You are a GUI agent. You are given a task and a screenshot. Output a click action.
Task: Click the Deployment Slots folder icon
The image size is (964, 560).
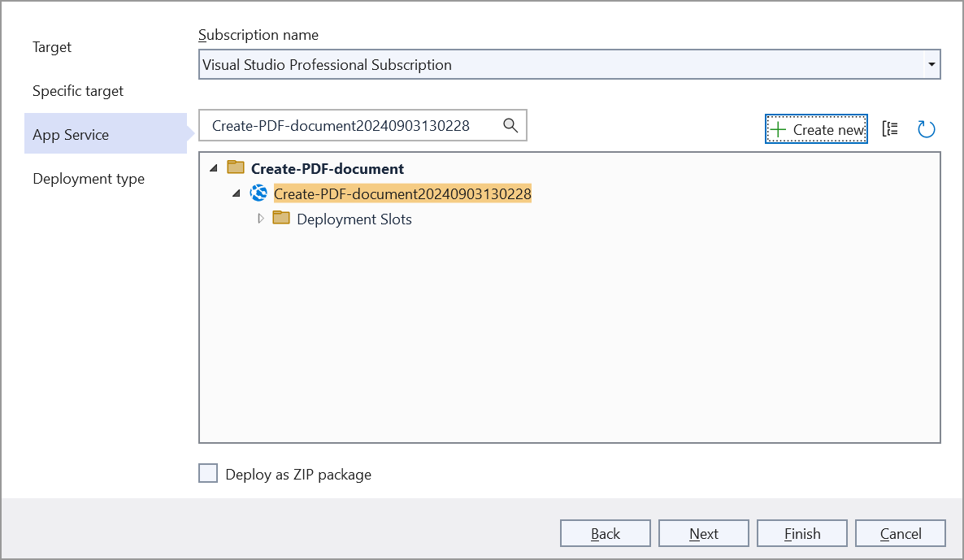pos(281,219)
